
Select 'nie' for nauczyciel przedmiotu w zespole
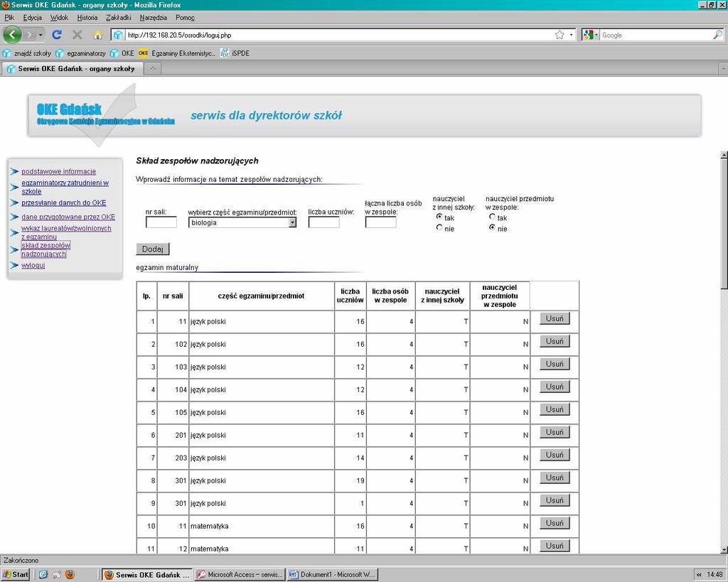tap(492, 227)
